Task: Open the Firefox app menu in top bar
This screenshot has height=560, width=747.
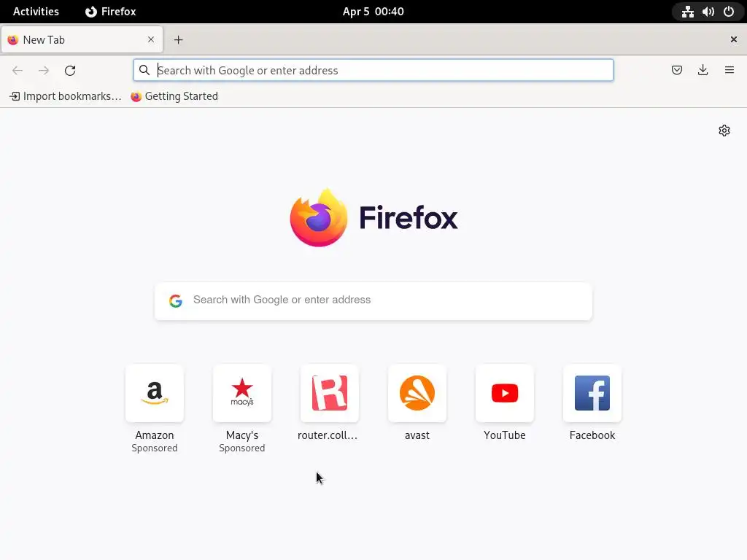Action: (x=111, y=12)
